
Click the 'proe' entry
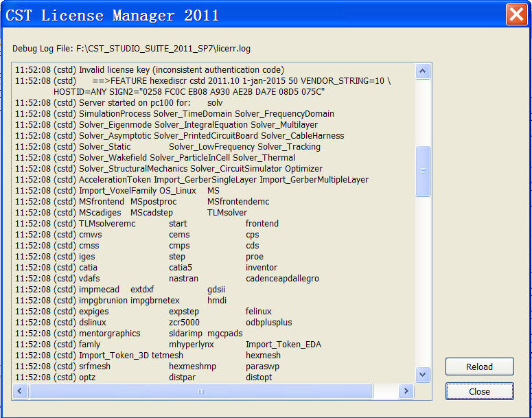tap(255, 257)
